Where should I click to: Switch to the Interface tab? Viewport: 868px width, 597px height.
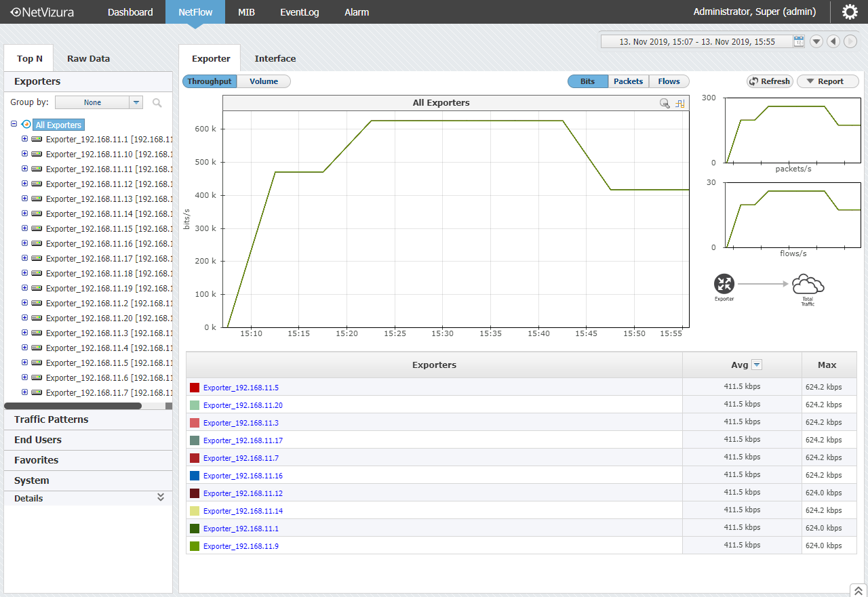click(x=275, y=58)
